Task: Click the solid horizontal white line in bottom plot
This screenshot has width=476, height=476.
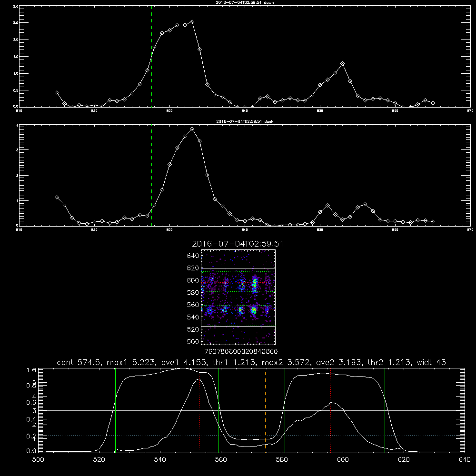Action: coord(251,410)
